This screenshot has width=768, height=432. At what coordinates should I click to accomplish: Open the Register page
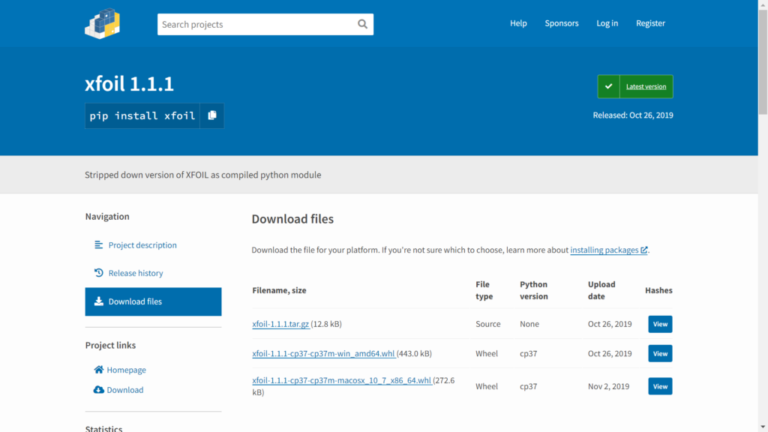pos(650,23)
